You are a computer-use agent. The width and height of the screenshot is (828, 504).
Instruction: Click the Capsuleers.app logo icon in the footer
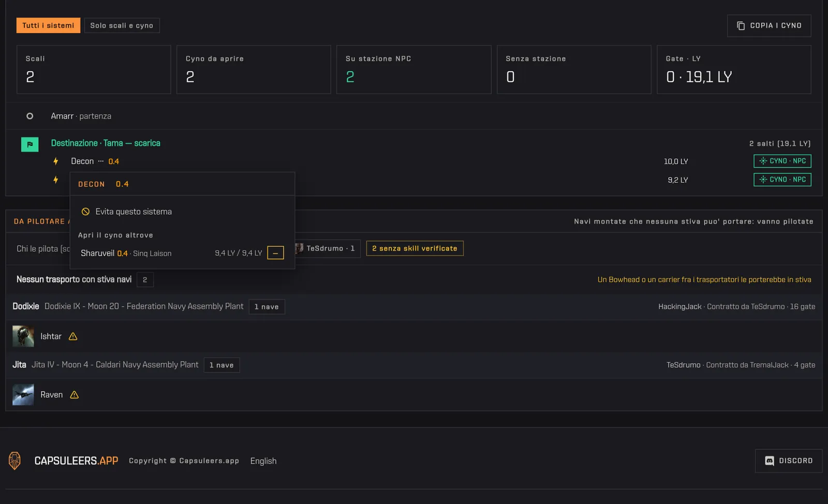(15, 461)
